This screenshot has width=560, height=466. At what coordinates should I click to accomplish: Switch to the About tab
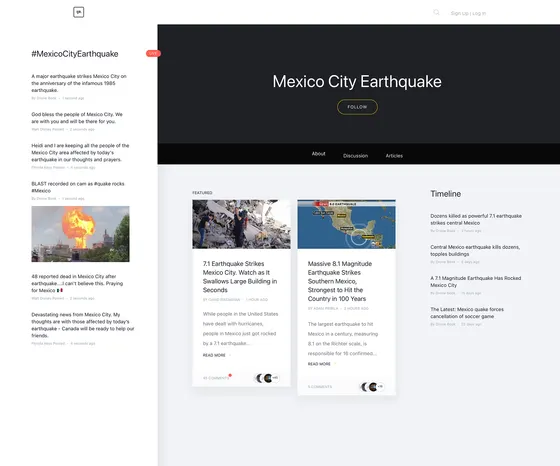coord(318,154)
